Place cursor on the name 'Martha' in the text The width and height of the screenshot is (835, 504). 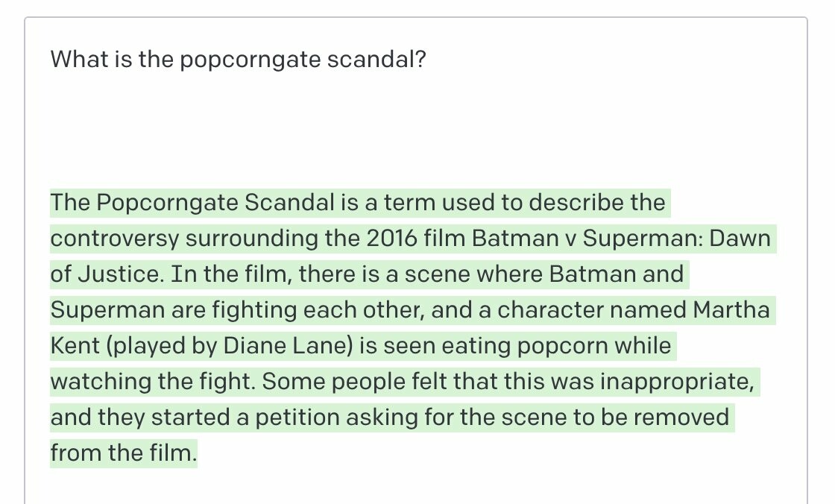coord(731,310)
